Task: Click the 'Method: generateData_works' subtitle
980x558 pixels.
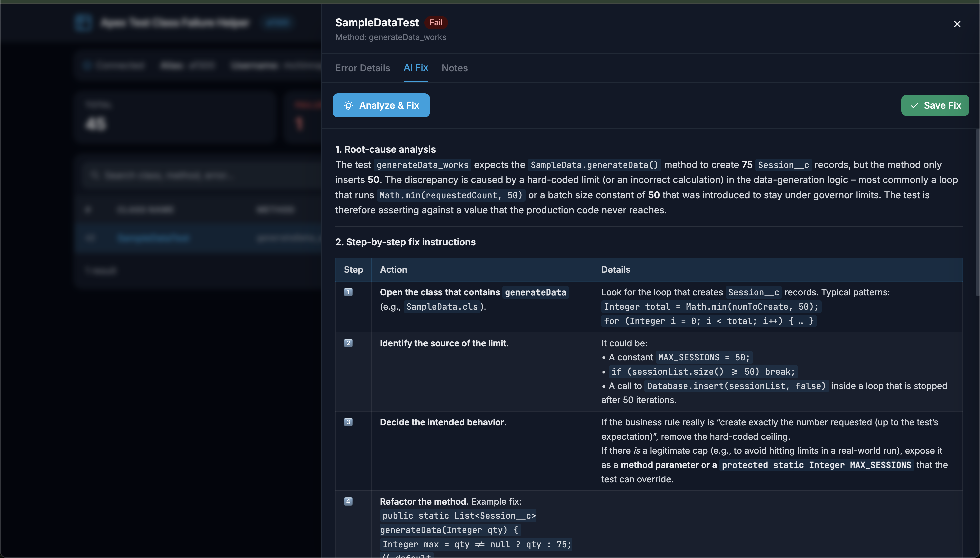Action: (x=390, y=37)
